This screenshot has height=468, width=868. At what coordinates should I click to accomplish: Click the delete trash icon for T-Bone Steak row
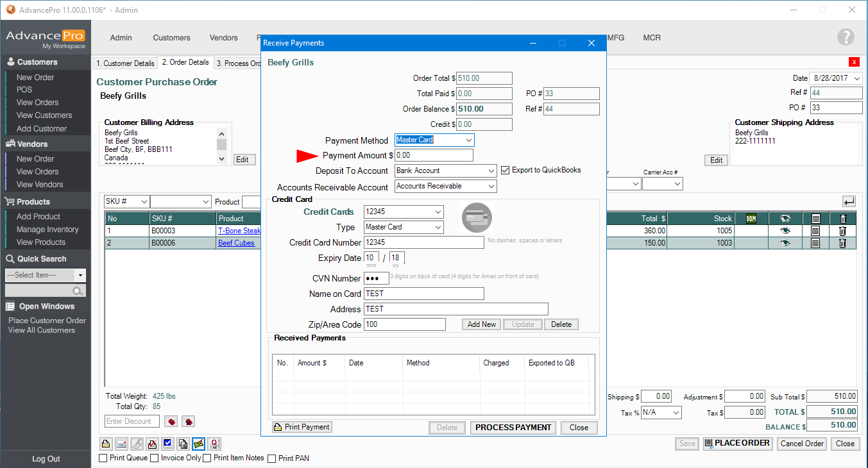coord(842,231)
